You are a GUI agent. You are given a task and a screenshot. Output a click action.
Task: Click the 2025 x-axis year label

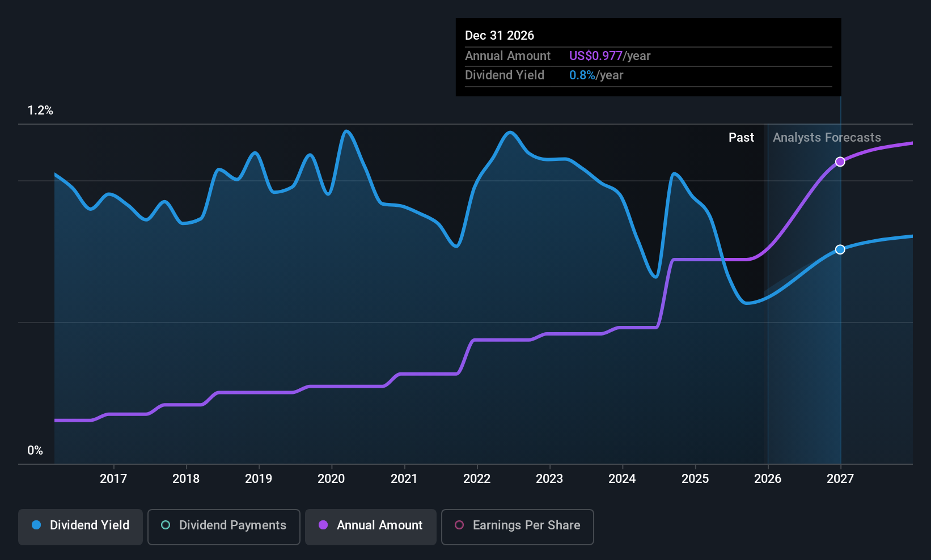click(x=695, y=479)
